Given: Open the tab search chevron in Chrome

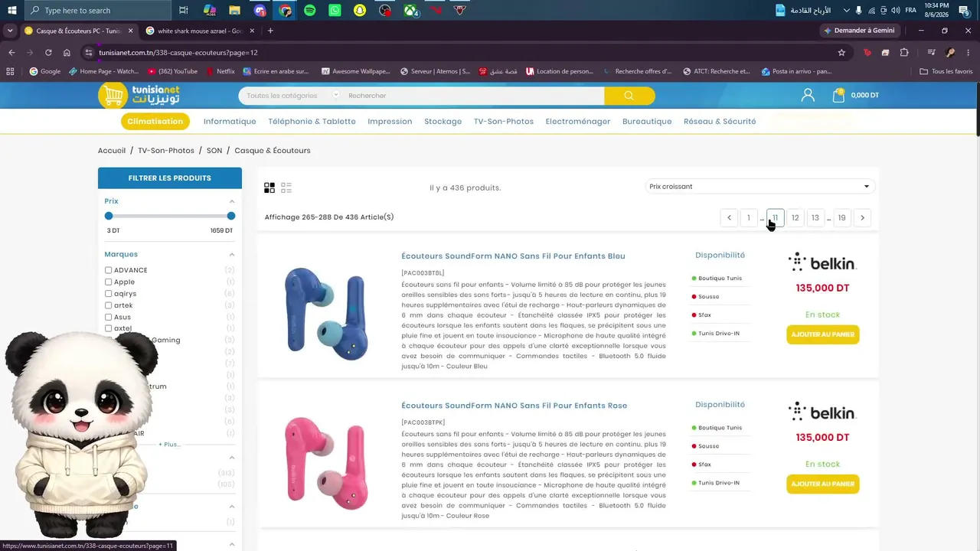Looking at the screenshot, I should (10, 31).
